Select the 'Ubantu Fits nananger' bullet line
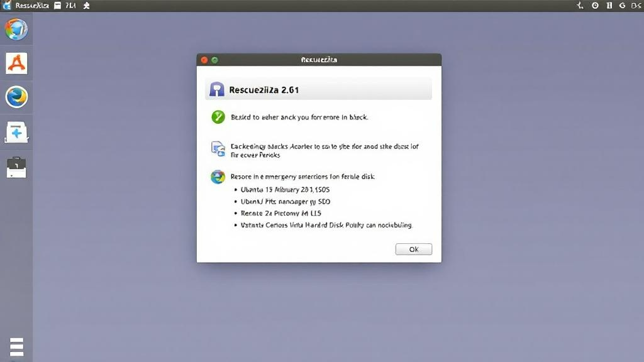The width and height of the screenshot is (644, 362). pyautogui.click(x=285, y=202)
